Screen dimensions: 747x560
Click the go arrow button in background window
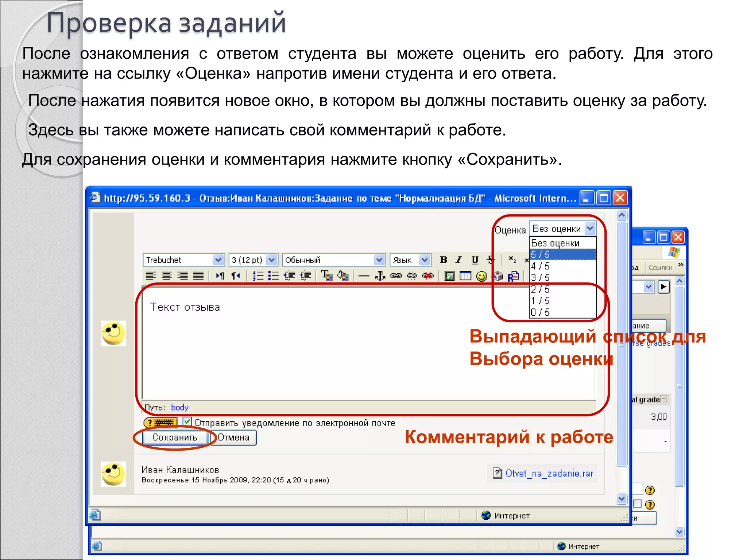[x=663, y=287]
